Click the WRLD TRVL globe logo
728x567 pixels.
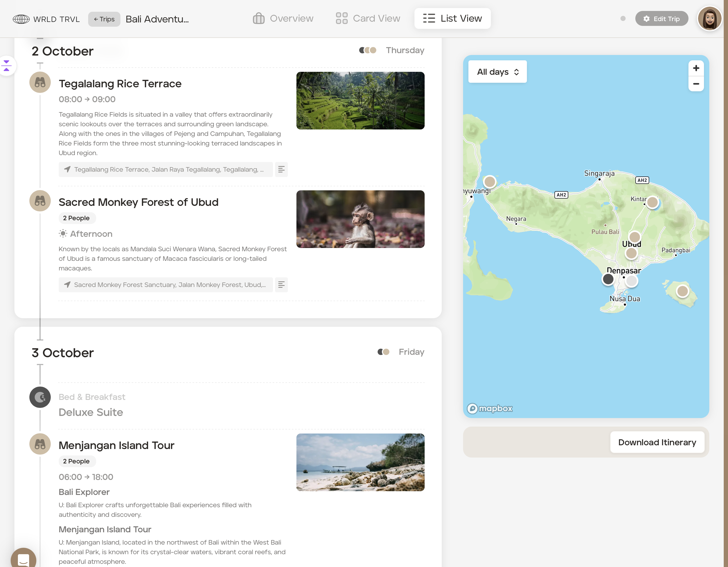click(x=21, y=19)
